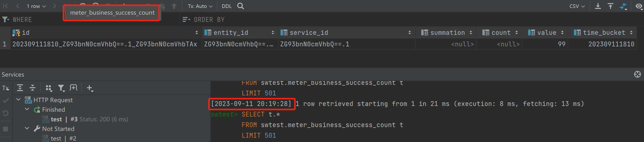Expand all nodes in Services panel
The height and width of the screenshot is (142, 644).
[20, 88]
